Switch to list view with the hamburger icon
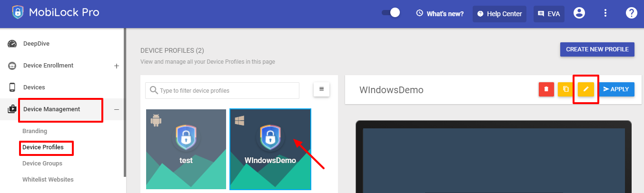644x193 pixels. (321, 89)
